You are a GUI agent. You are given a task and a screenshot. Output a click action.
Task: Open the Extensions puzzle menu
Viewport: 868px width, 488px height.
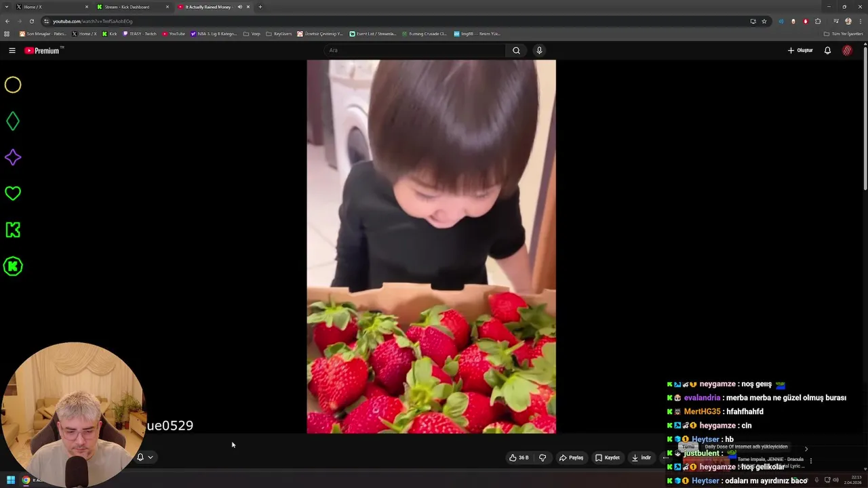click(x=818, y=21)
